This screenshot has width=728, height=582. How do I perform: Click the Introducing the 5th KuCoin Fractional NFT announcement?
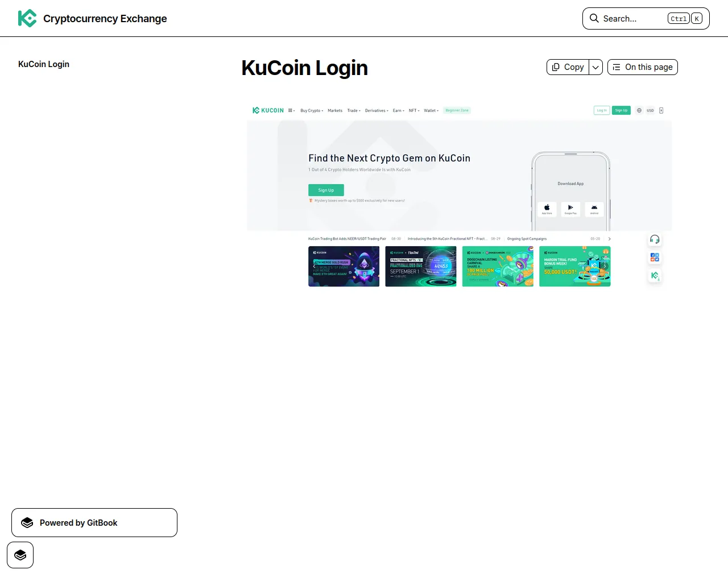[446, 239]
